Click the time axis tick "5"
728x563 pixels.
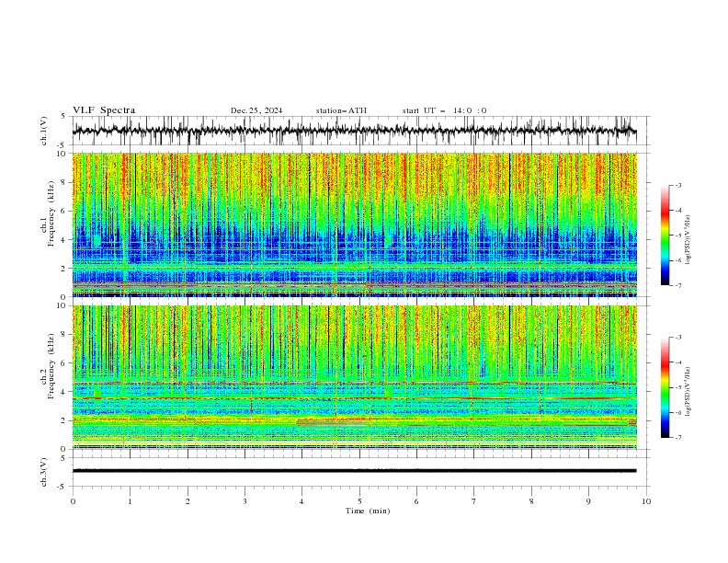pos(359,501)
